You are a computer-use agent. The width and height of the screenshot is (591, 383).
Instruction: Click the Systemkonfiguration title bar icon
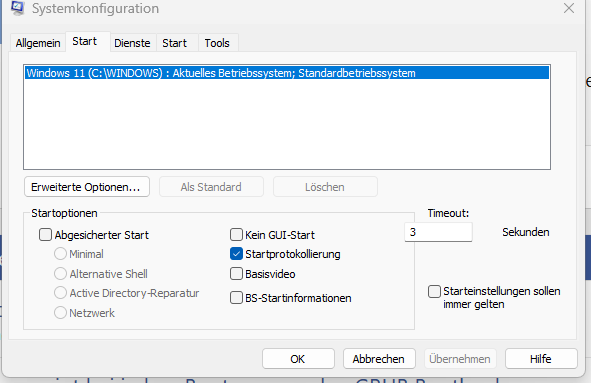(17, 8)
